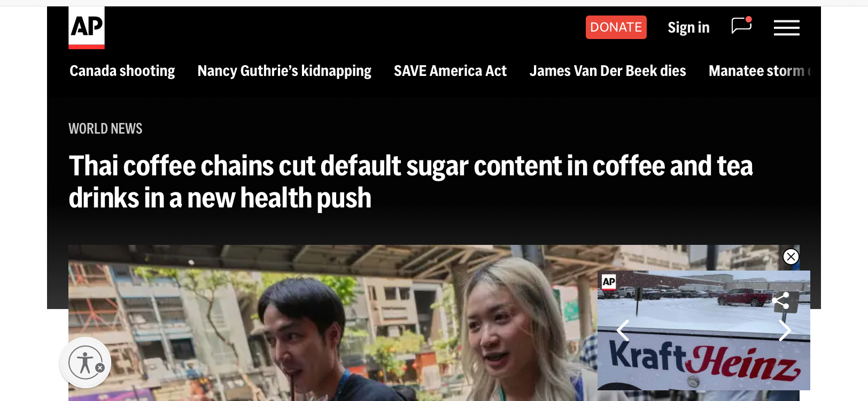The height and width of the screenshot is (401, 868).
Task: Close the floating video player
Action: click(791, 257)
